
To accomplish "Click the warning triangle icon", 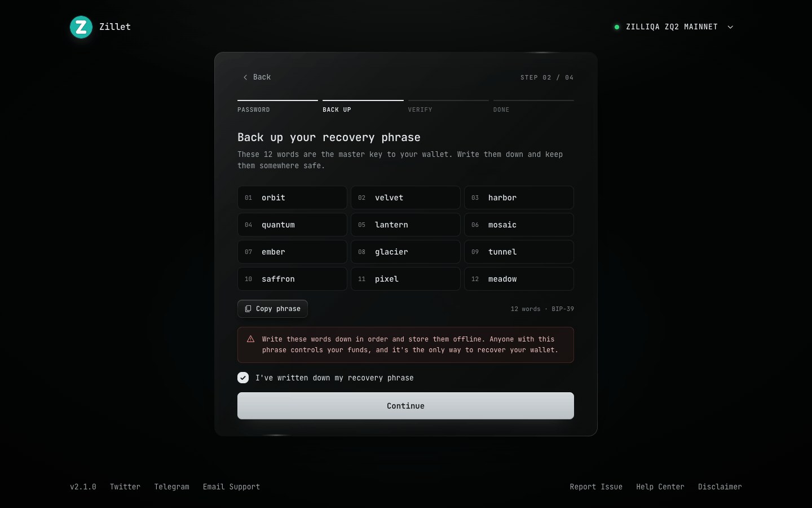I will pos(251,339).
